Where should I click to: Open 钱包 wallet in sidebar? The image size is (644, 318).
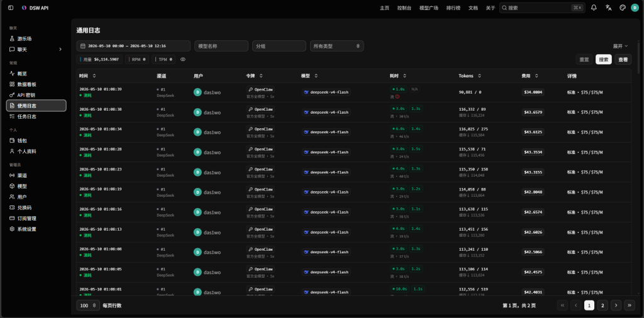(36, 140)
